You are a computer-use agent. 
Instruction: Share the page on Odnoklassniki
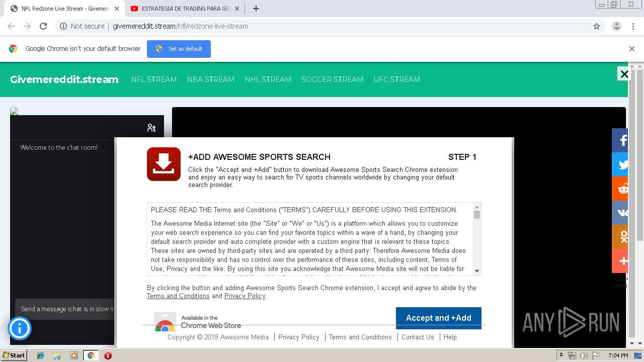pos(620,237)
